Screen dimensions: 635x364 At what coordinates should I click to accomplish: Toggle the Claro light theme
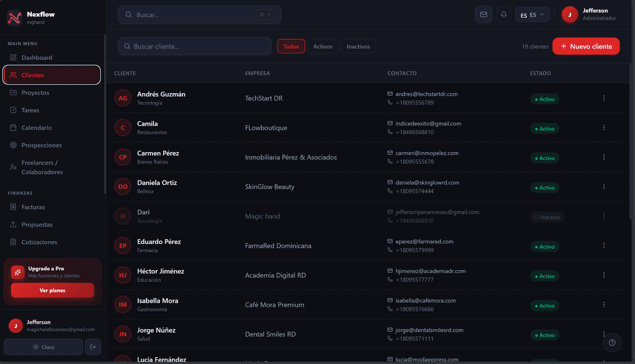tap(43, 347)
